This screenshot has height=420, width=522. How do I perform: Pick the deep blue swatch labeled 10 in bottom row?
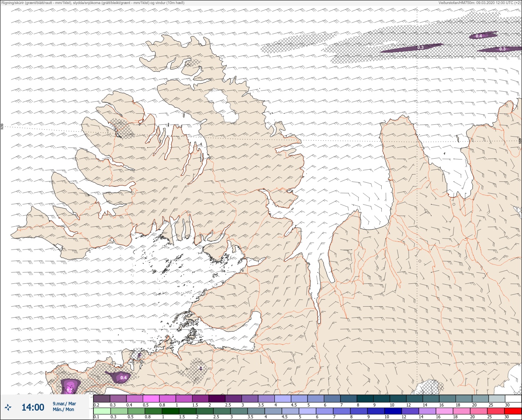pos(393,411)
